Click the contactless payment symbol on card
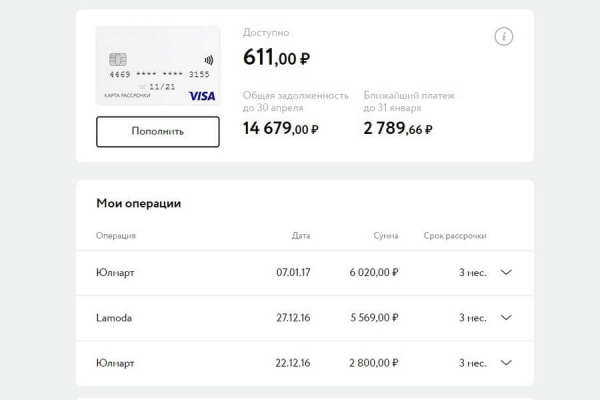The height and width of the screenshot is (400, 600). tap(209, 60)
